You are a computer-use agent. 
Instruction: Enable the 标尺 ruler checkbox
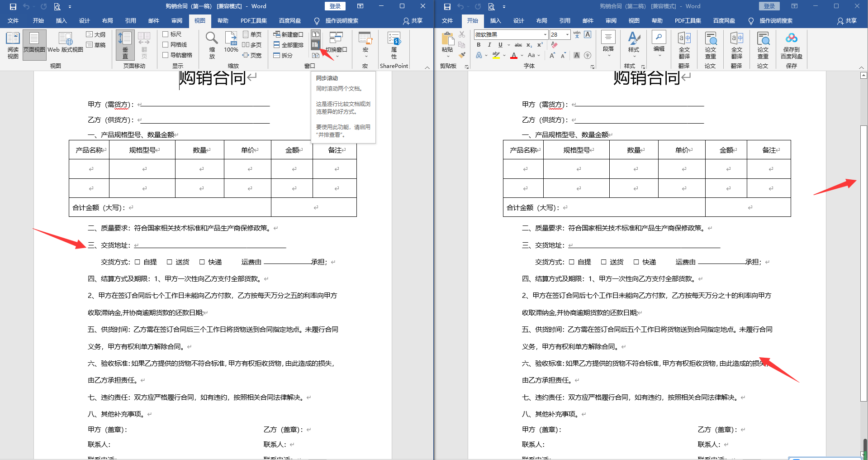[x=166, y=34]
